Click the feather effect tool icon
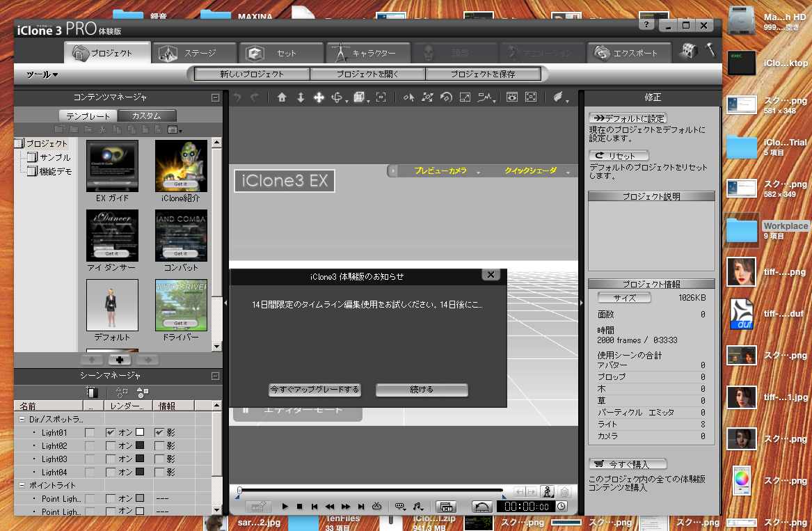Image resolution: width=812 pixels, height=531 pixels. [558, 97]
